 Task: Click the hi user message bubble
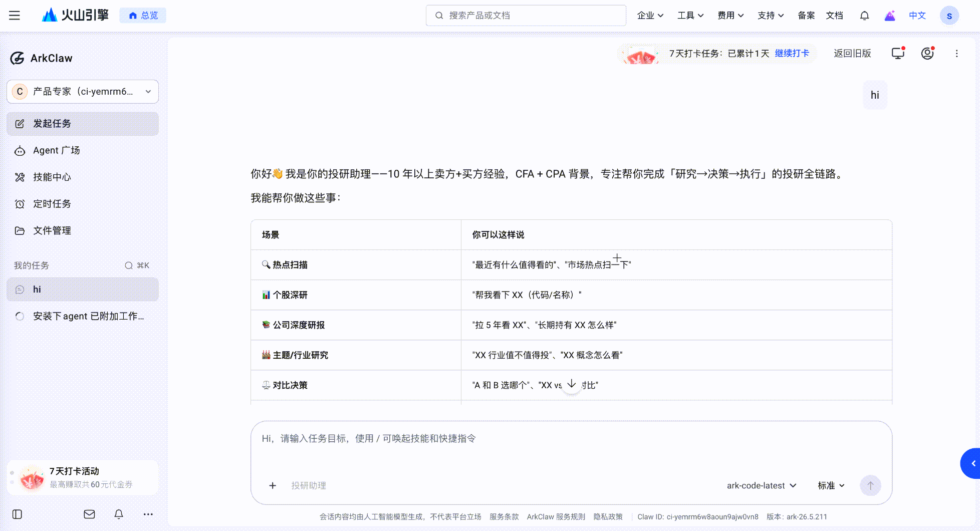tap(875, 95)
